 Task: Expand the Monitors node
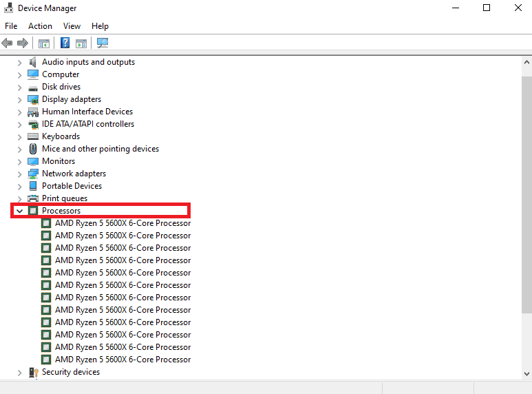[20, 162]
